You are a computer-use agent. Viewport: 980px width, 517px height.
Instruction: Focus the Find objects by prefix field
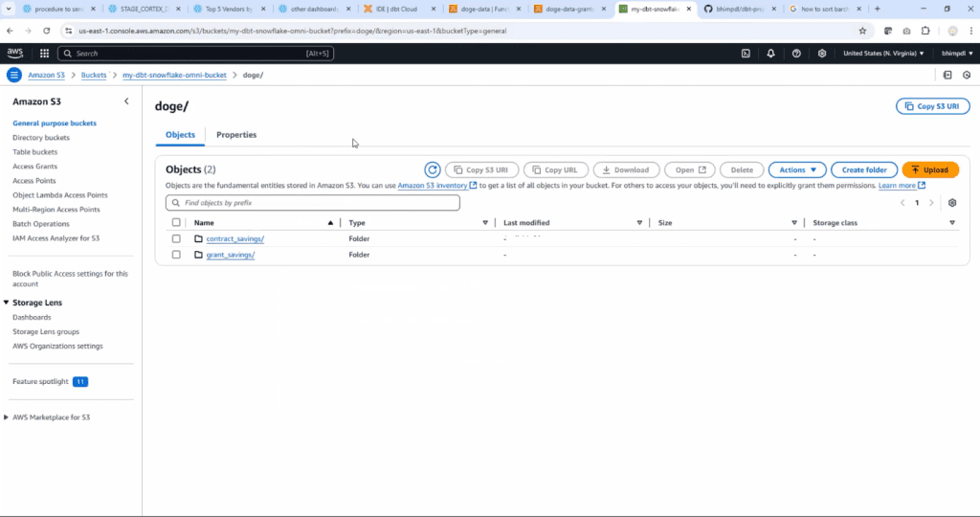click(x=313, y=203)
